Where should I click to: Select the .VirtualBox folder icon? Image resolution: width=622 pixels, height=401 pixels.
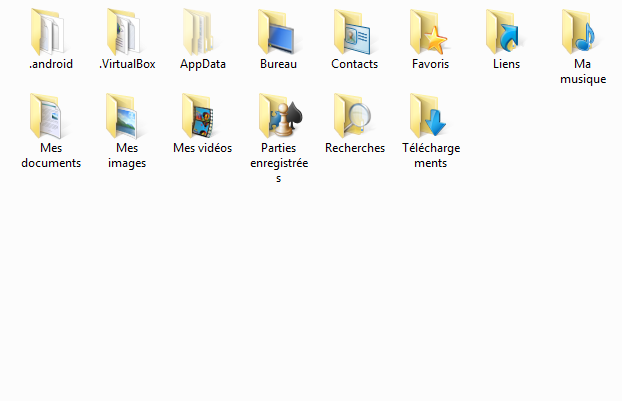point(124,32)
